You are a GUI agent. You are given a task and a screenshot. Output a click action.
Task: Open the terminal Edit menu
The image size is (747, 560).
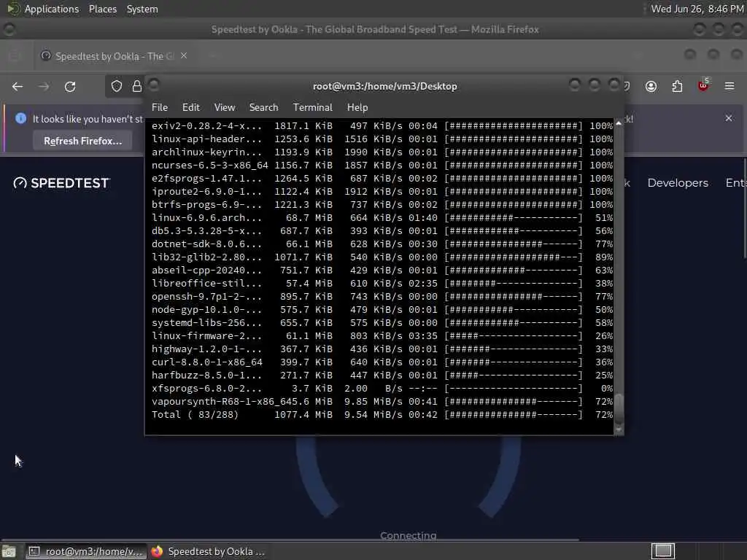[x=191, y=108]
